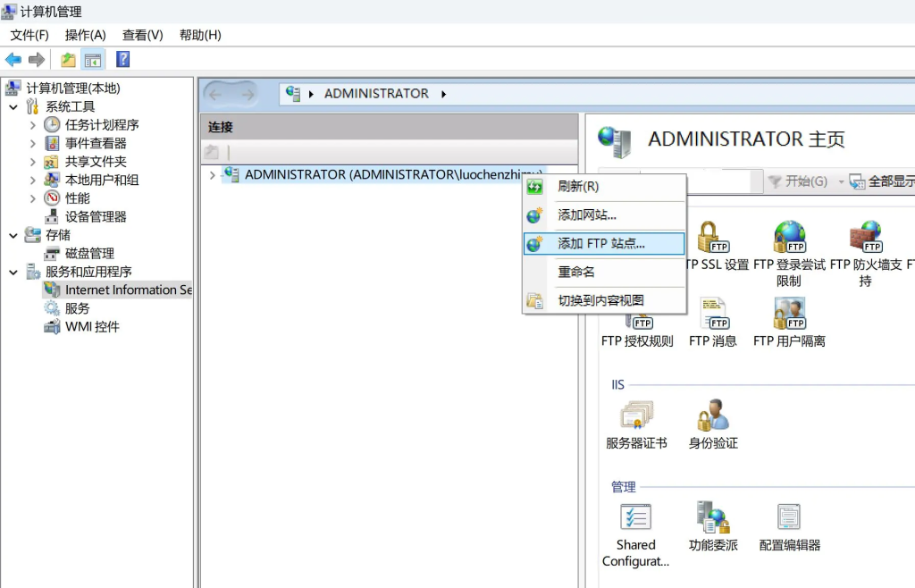The image size is (915, 588).
Task: Open the 操作(A) menu
Action: 85,35
